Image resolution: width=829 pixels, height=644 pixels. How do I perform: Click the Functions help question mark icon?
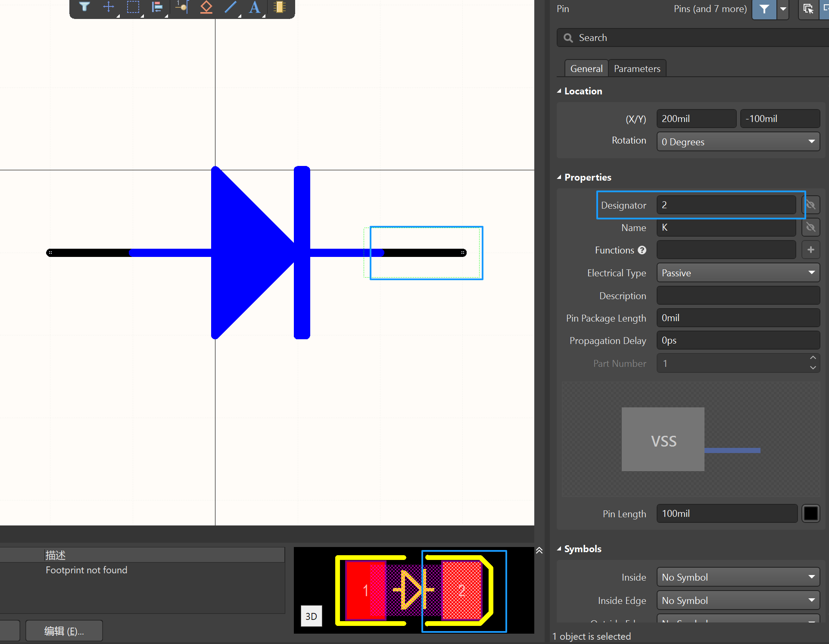[x=642, y=250]
